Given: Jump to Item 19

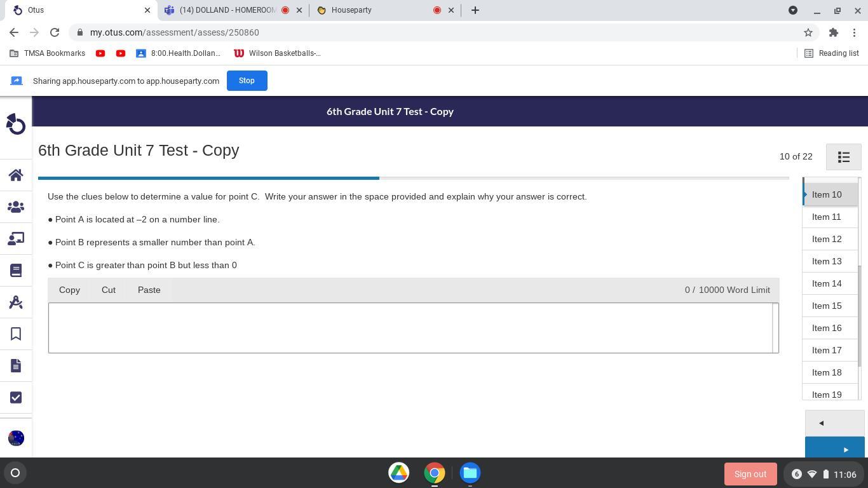Looking at the screenshot, I should click(831, 393).
